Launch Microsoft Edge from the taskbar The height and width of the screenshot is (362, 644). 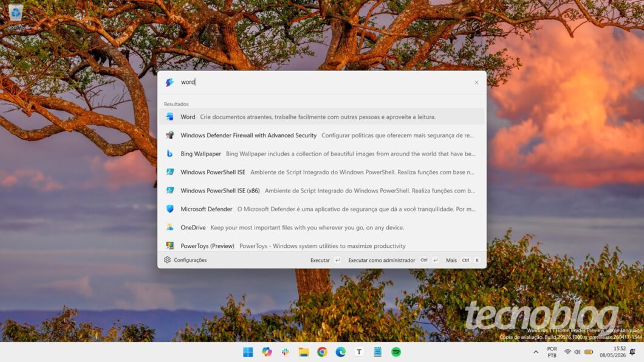pos(340,352)
